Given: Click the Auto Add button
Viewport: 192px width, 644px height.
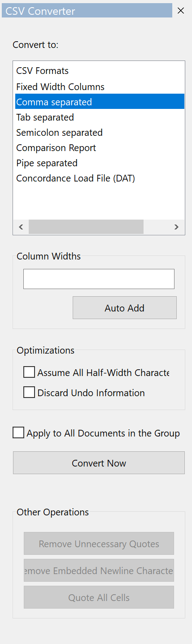Looking at the screenshot, I should pos(125,308).
